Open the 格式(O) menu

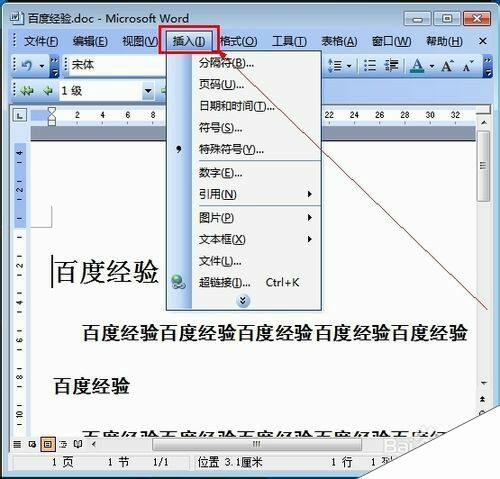239,41
